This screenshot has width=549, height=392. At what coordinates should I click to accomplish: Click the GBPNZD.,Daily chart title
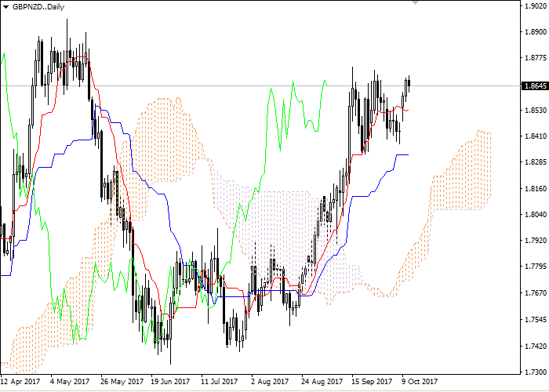pos(38,6)
